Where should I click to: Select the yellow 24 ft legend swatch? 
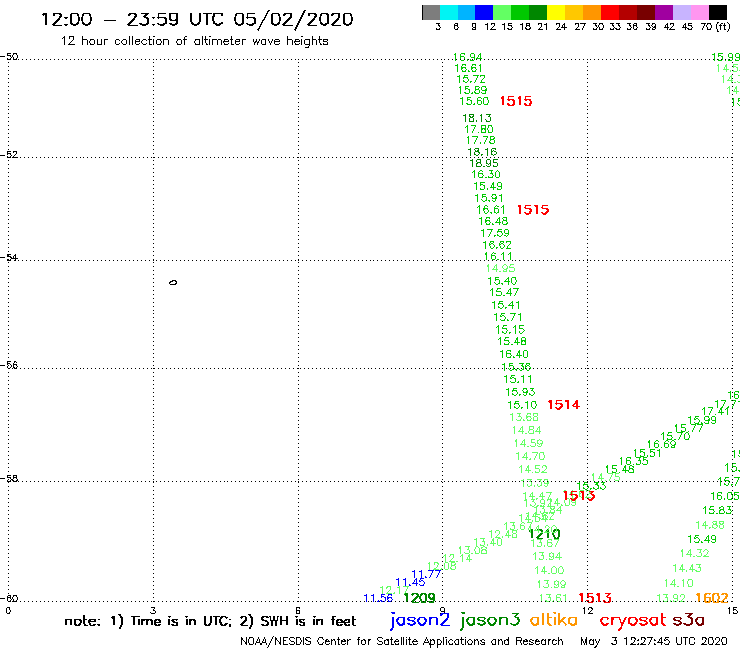pyautogui.click(x=556, y=13)
